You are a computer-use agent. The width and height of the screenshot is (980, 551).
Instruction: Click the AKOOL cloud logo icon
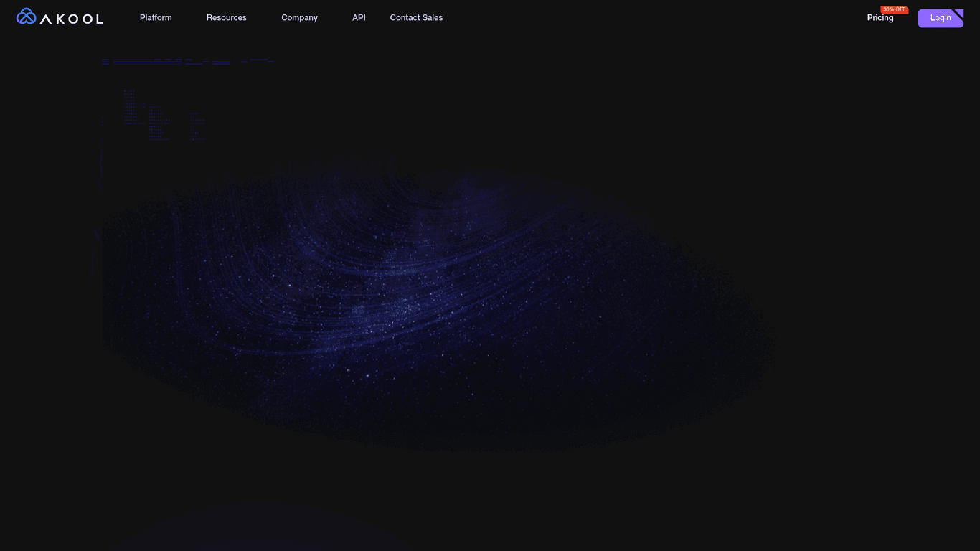pos(26,17)
